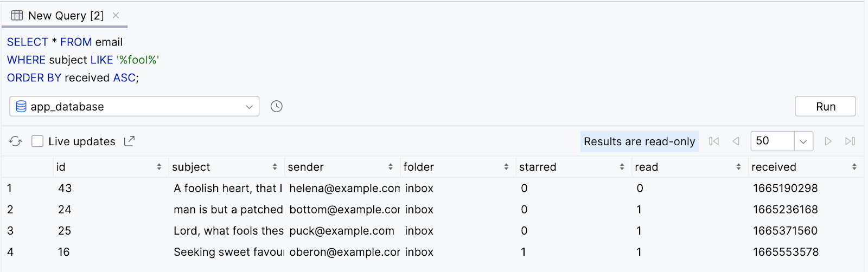Close the New Query [2] tab
The height and width of the screenshot is (272, 868).
116,16
